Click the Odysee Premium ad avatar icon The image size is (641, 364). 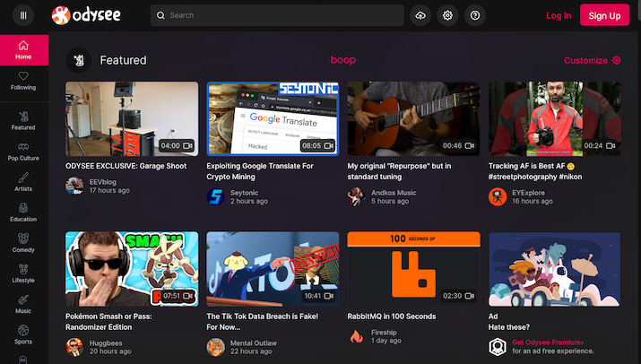pos(498,346)
